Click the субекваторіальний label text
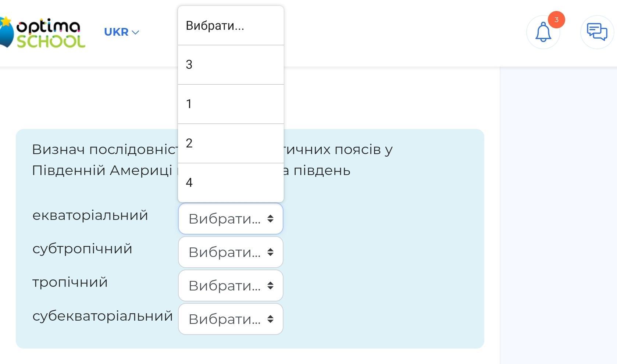This screenshot has height=364, width=617. (x=103, y=316)
